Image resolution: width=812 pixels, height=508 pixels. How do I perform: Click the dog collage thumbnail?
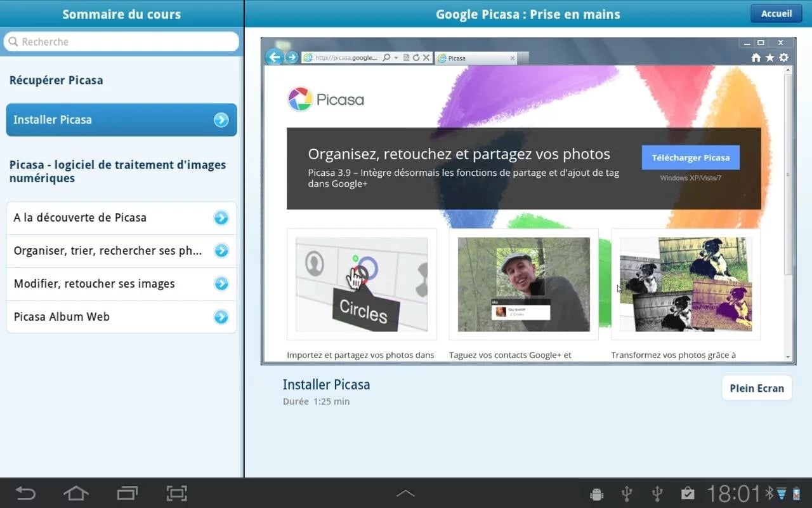tap(686, 284)
